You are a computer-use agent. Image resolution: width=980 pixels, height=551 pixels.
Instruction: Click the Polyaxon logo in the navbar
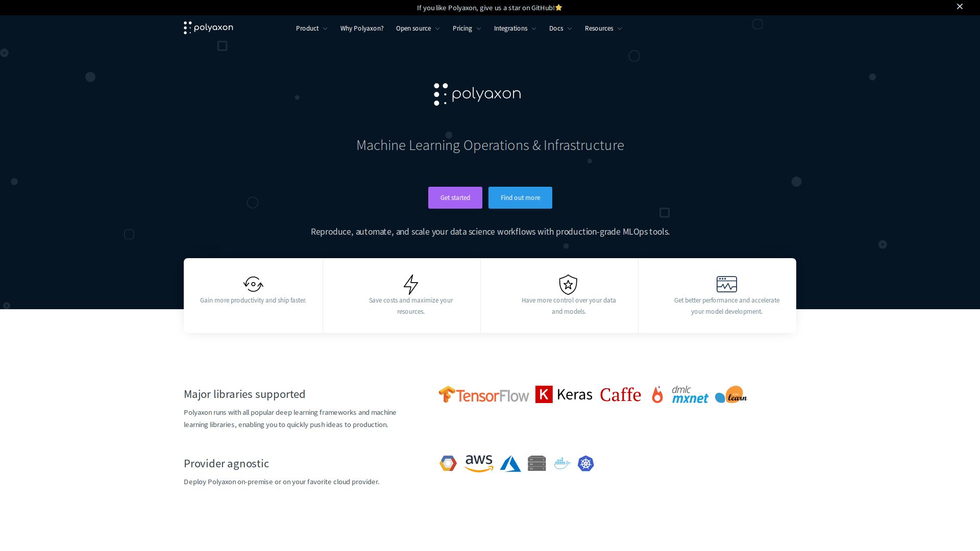coord(208,28)
